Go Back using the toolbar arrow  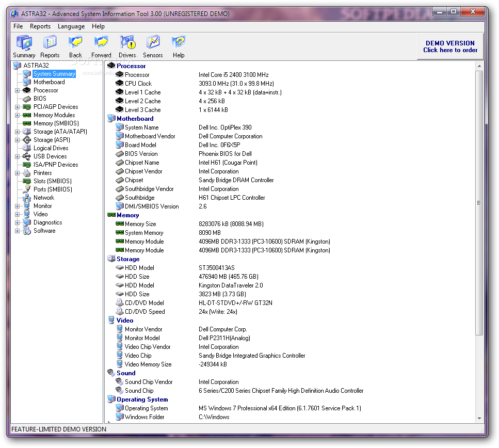(x=75, y=46)
